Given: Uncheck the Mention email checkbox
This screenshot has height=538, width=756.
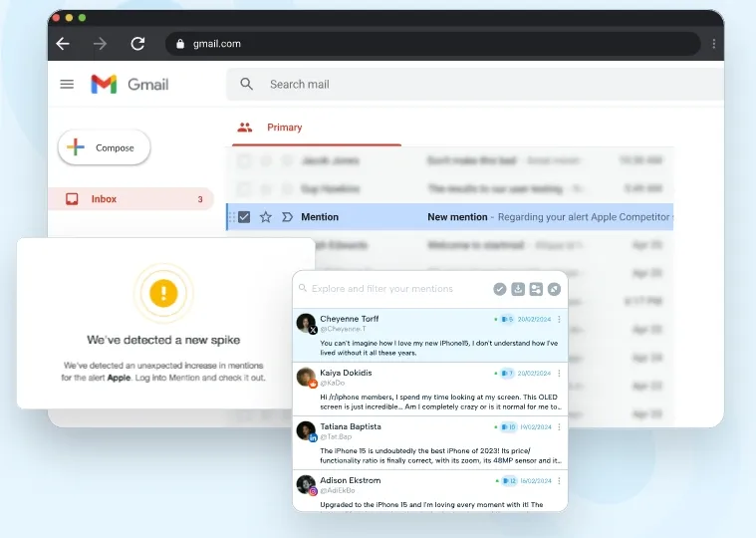Looking at the screenshot, I should (244, 217).
